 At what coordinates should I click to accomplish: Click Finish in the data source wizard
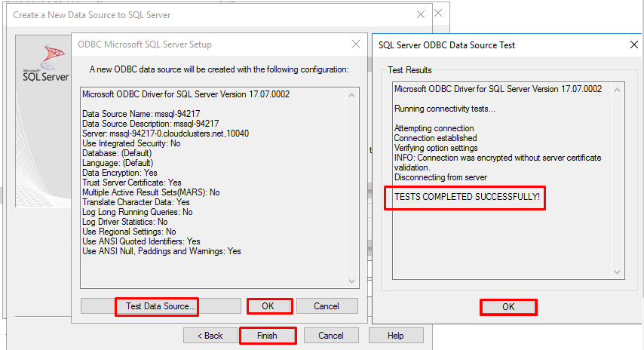coord(267,336)
